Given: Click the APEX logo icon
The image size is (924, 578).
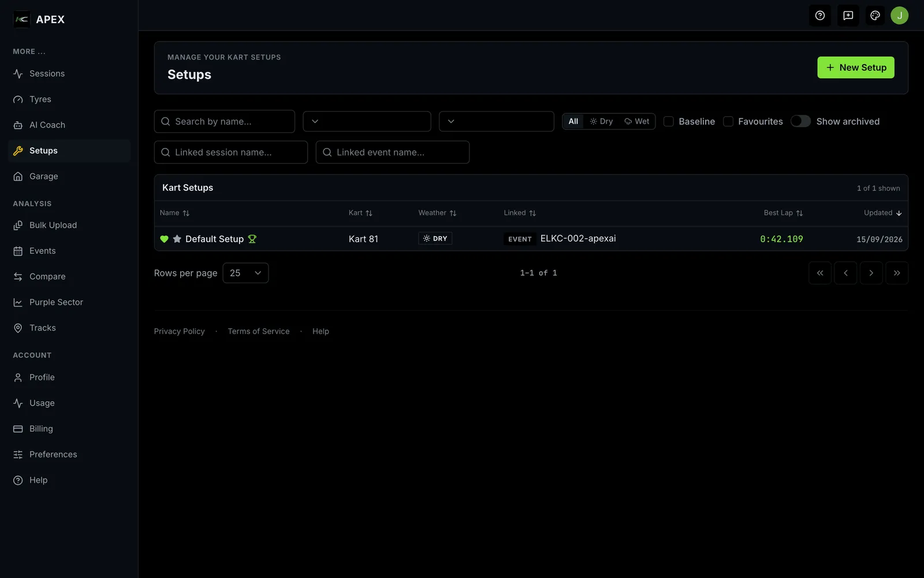Looking at the screenshot, I should click(x=21, y=19).
